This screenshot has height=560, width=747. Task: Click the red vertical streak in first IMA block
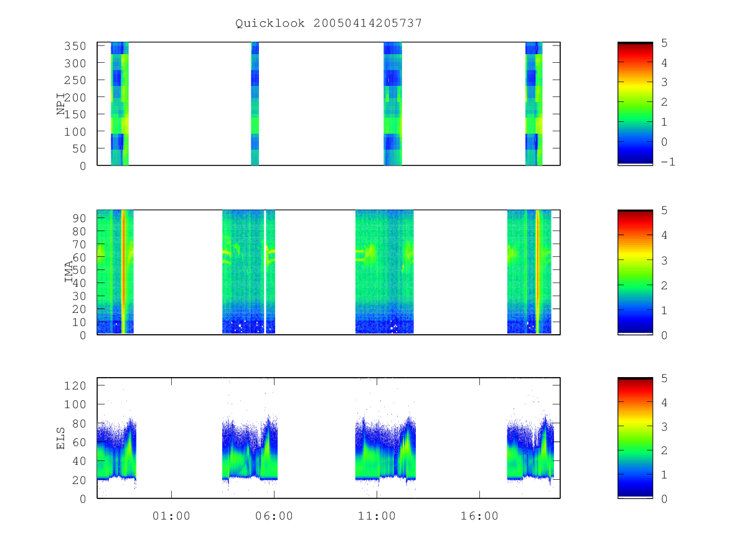tap(123, 272)
